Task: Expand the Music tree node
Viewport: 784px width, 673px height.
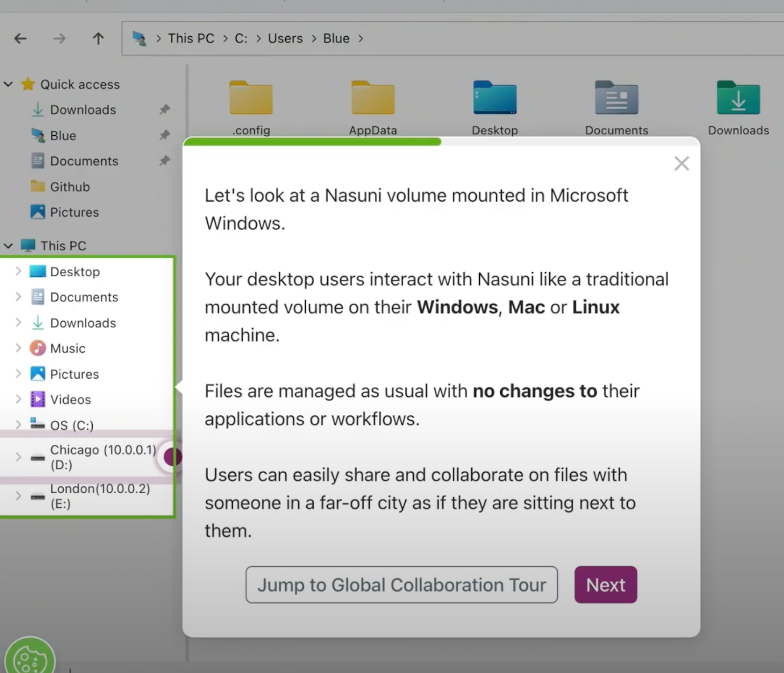Action: click(18, 348)
